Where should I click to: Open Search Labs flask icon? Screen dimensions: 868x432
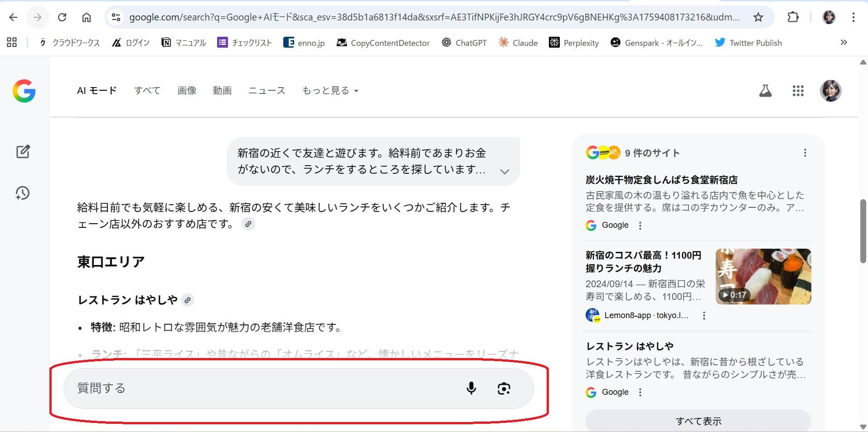pyautogui.click(x=765, y=91)
